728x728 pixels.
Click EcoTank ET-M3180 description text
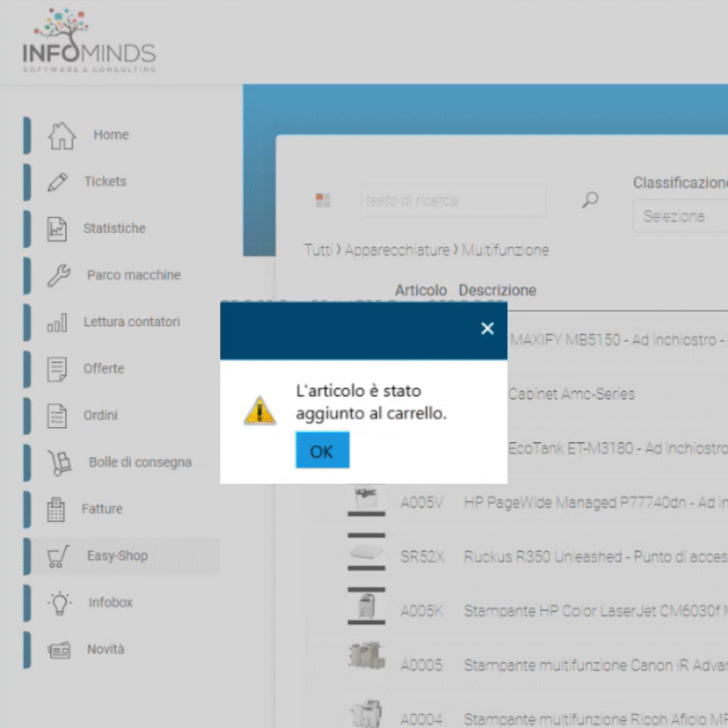point(618,448)
